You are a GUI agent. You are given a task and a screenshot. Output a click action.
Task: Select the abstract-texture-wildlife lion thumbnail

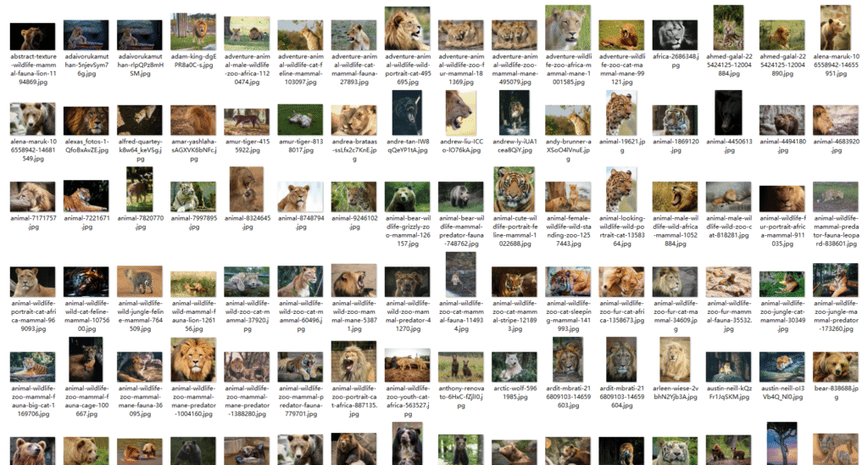(33, 36)
